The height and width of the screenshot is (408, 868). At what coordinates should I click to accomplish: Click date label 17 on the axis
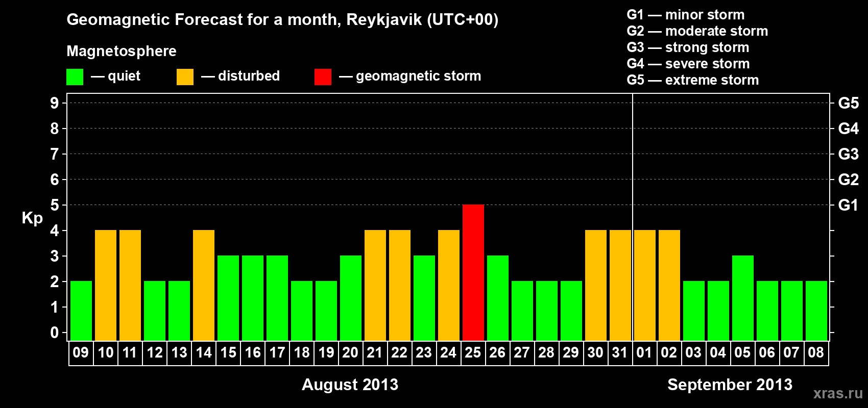click(x=277, y=353)
